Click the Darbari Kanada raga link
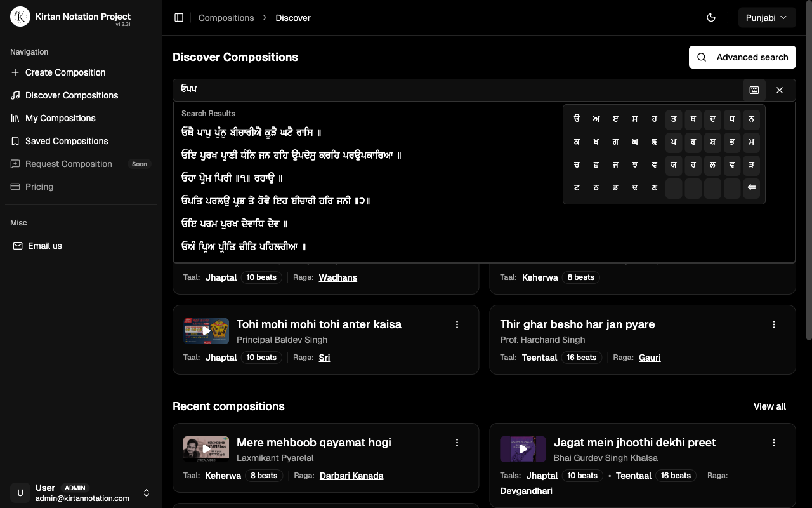Screen dimensions: 812x508 coord(351,475)
